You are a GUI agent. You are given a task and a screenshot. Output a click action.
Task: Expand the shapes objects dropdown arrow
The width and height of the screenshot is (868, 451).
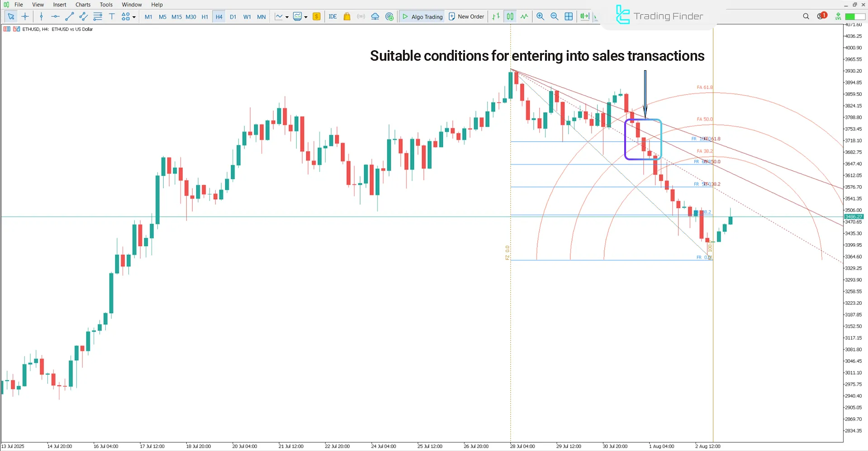click(x=134, y=17)
